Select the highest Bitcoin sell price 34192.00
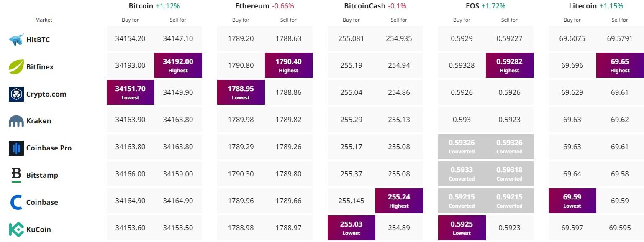644x242 pixels. pyautogui.click(x=178, y=65)
